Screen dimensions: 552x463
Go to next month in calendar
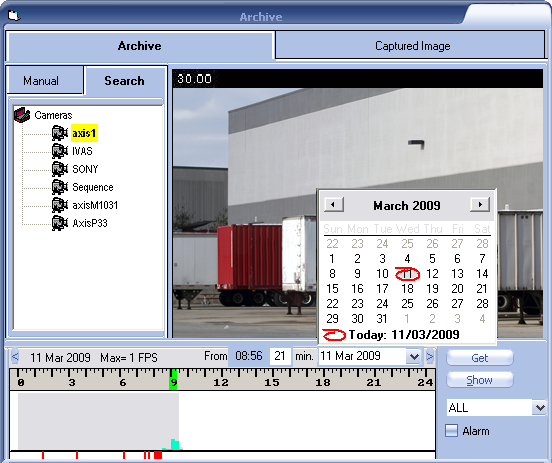pos(480,204)
